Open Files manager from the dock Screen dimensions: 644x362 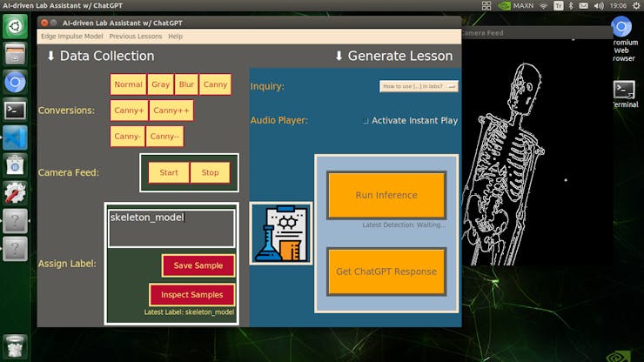15,54
